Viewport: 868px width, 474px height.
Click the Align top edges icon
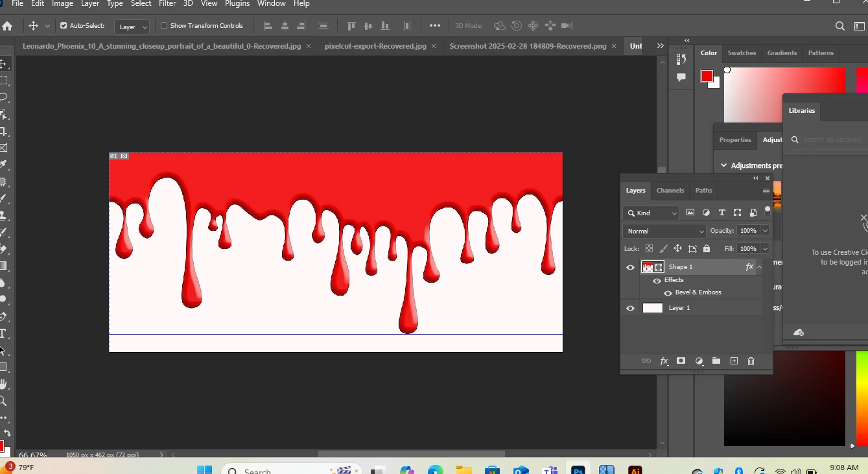click(351, 26)
